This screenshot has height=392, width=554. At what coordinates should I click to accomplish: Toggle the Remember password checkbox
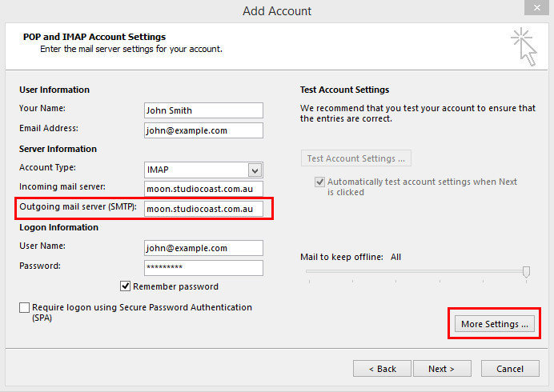pyautogui.click(x=126, y=286)
